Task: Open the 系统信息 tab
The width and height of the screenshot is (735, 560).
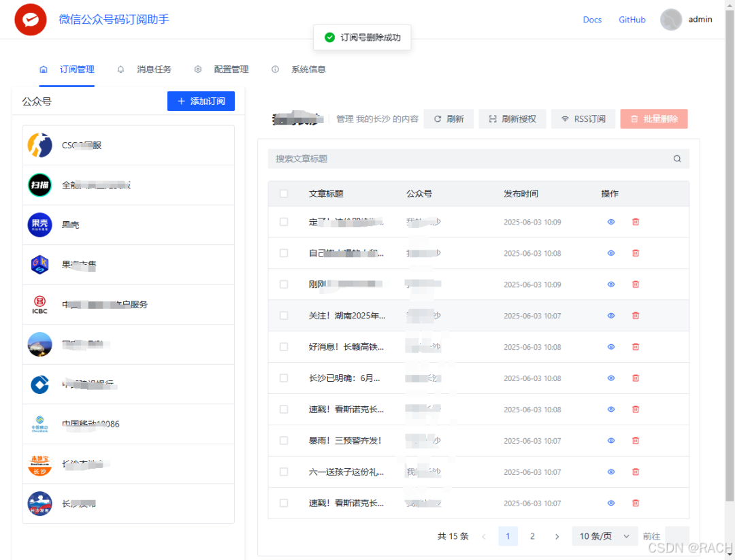Action: click(x=299, y=69)
